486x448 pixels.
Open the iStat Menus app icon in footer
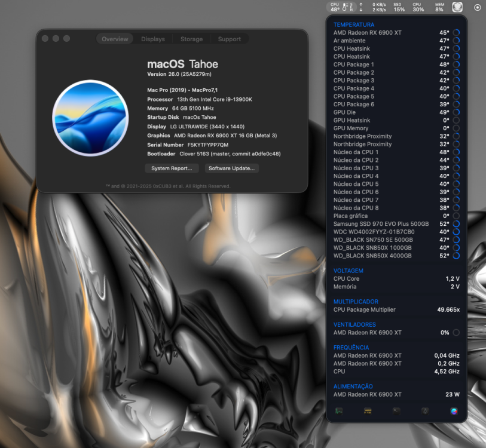pos(454,411)
